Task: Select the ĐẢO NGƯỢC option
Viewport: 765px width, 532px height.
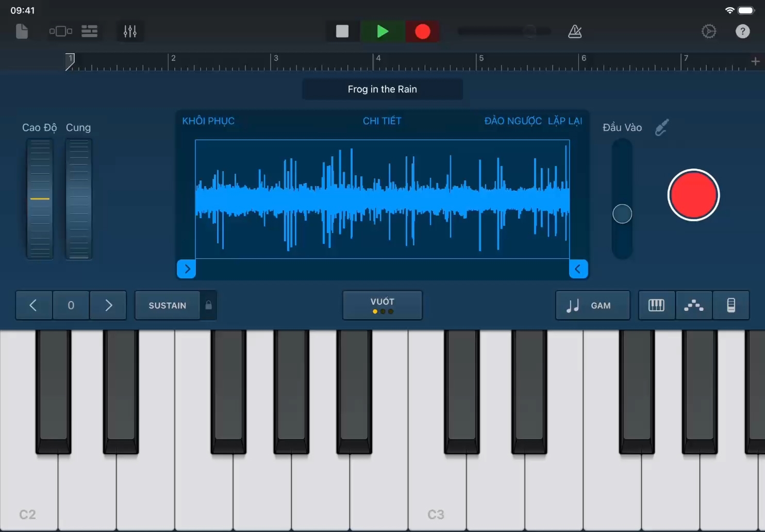Action: pyautogui.click(x=512, y=121)
